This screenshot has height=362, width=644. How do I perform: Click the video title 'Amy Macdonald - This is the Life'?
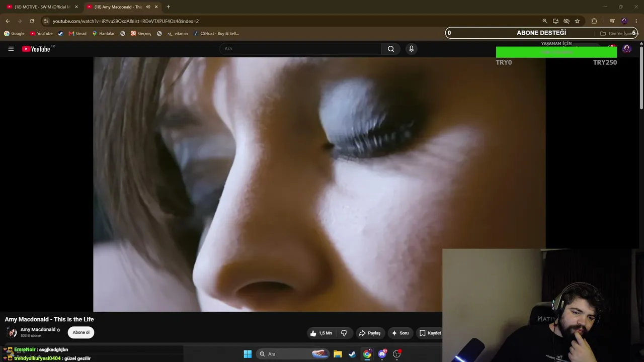click(49, 319)
